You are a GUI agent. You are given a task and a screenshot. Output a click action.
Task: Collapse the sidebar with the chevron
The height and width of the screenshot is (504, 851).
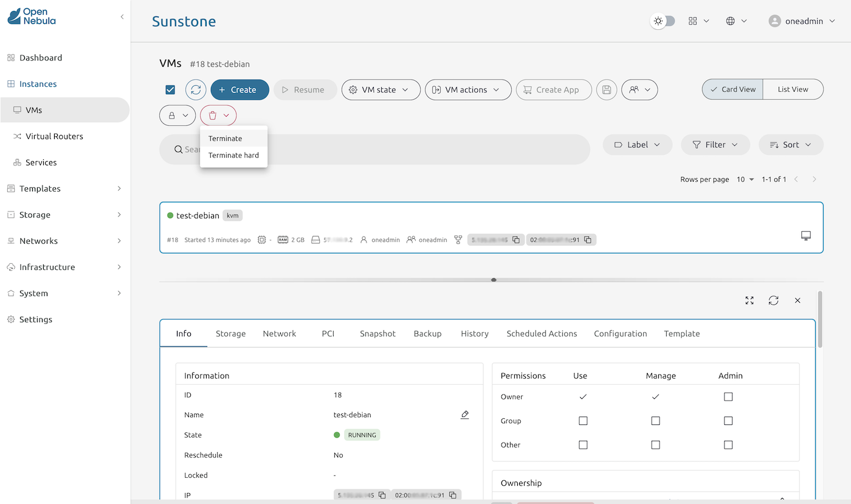coord(122,17)
